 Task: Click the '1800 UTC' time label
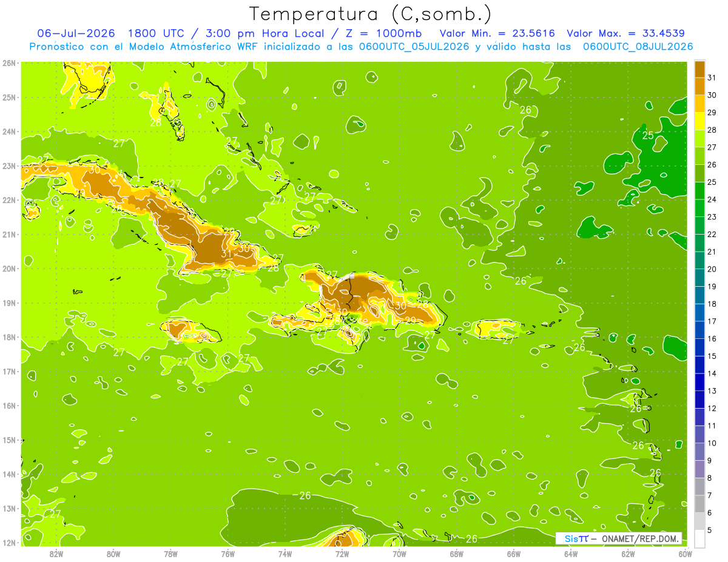click(x=158, y=33)
